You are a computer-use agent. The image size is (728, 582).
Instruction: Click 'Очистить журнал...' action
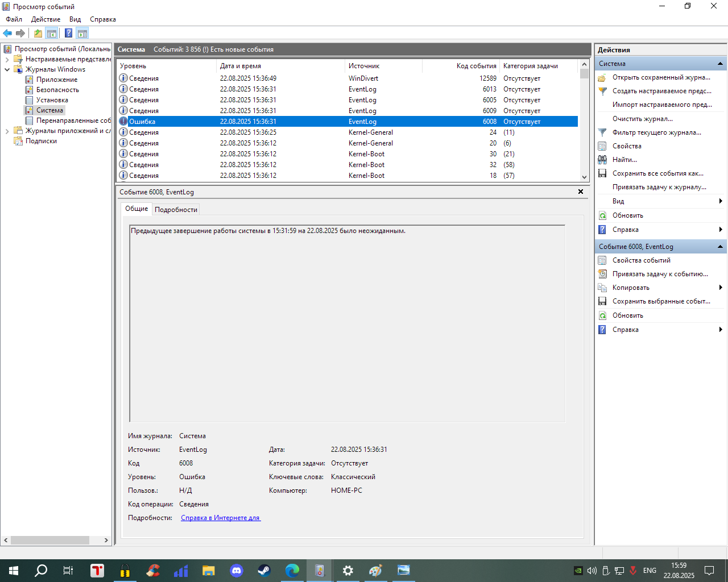click(x=642, y=119)
